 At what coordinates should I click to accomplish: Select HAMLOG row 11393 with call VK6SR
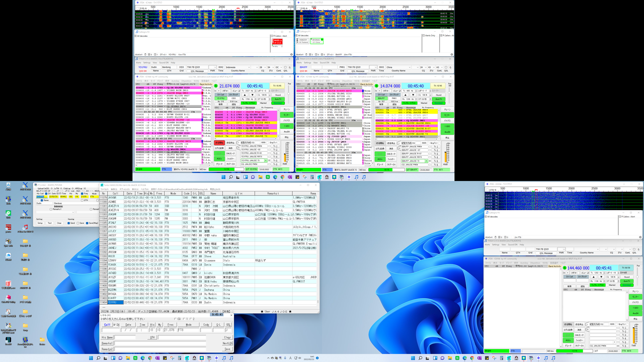(208, 255)
